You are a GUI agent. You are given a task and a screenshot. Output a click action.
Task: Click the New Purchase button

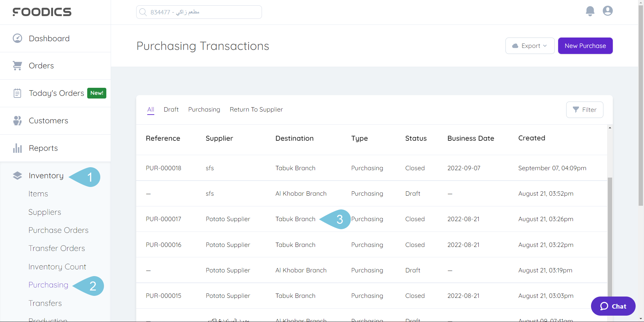pos(585,46)
